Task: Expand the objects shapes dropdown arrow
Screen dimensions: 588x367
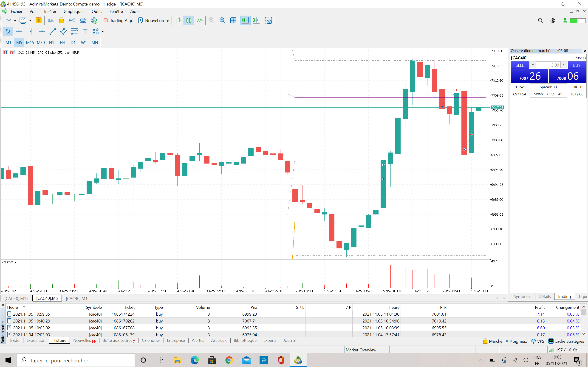Action: [x=103, y=31]
